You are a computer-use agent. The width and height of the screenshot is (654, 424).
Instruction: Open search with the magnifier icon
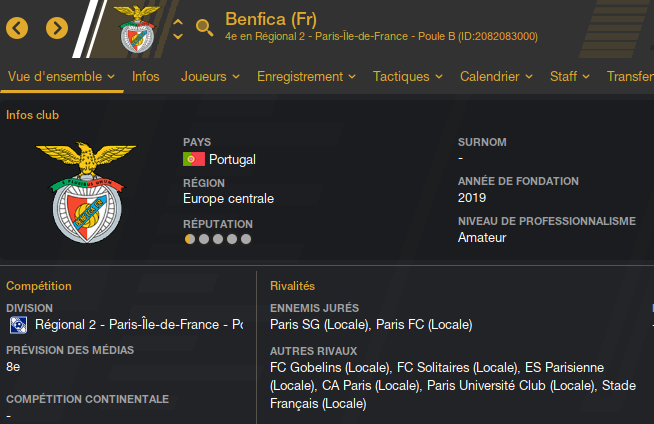204,28
